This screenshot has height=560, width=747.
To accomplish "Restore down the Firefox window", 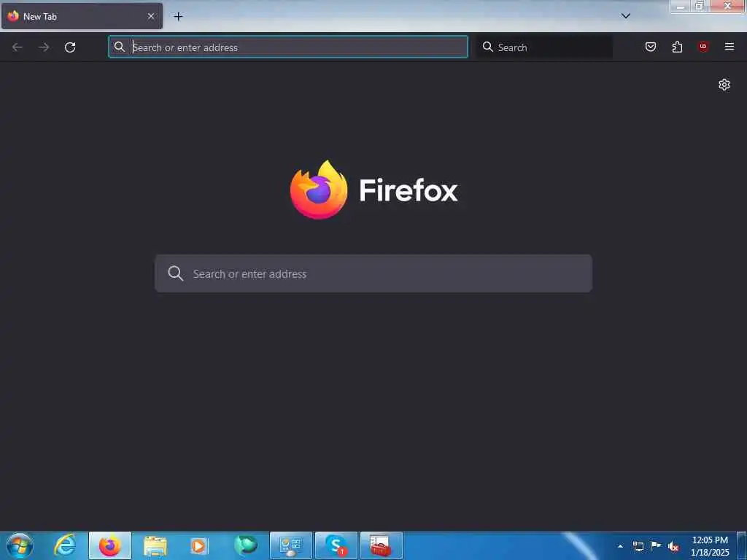I will click(699, 6).
